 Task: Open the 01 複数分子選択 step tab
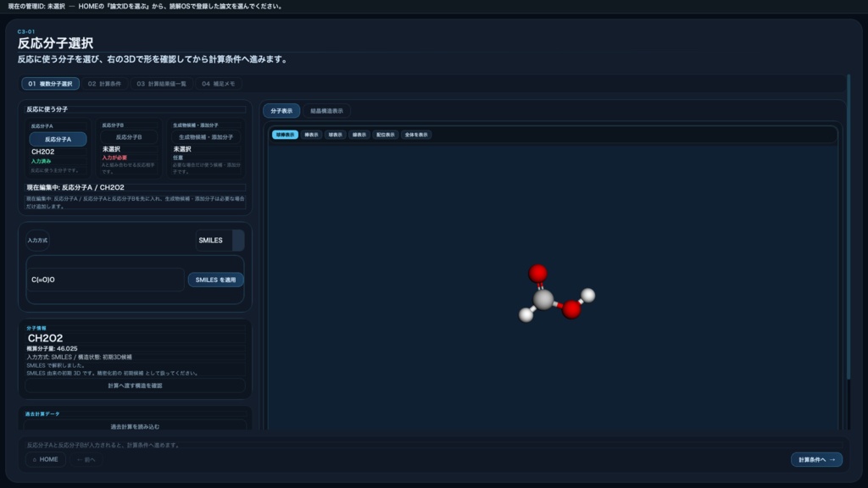point(50,84)
